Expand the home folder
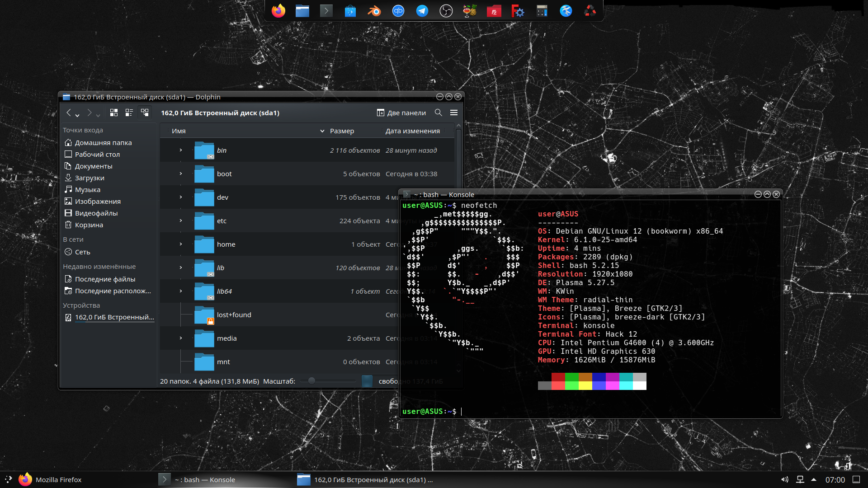The height and width of the screenshot is (488, 868). [x=181, y=244]
